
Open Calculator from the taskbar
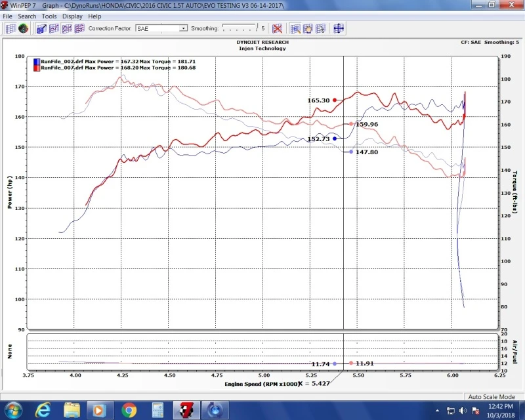[157, 410]
